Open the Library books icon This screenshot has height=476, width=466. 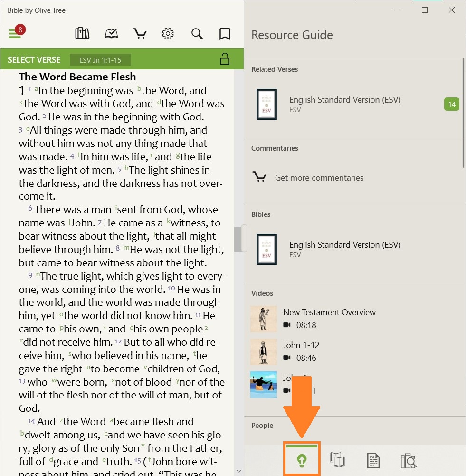(x=82, y=33)
